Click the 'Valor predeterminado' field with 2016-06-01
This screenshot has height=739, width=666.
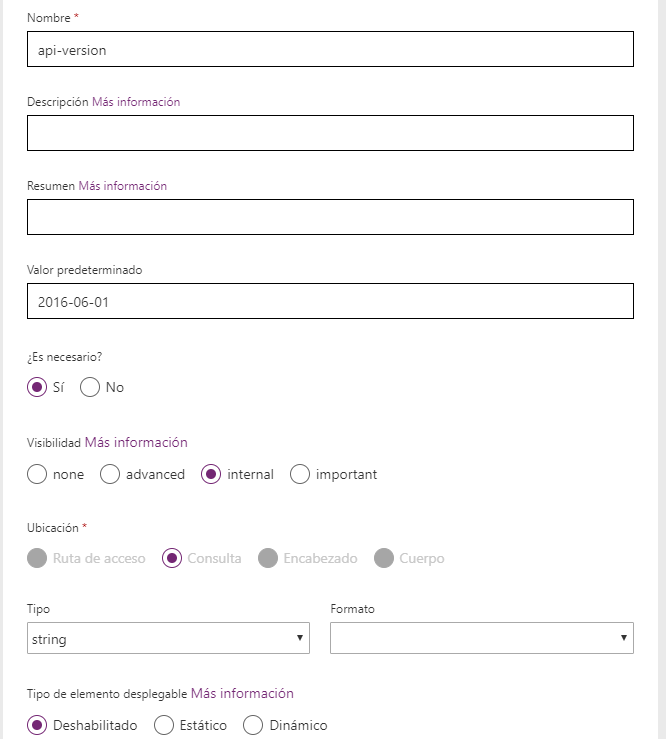pyautogui.click(x=330, y=301)
